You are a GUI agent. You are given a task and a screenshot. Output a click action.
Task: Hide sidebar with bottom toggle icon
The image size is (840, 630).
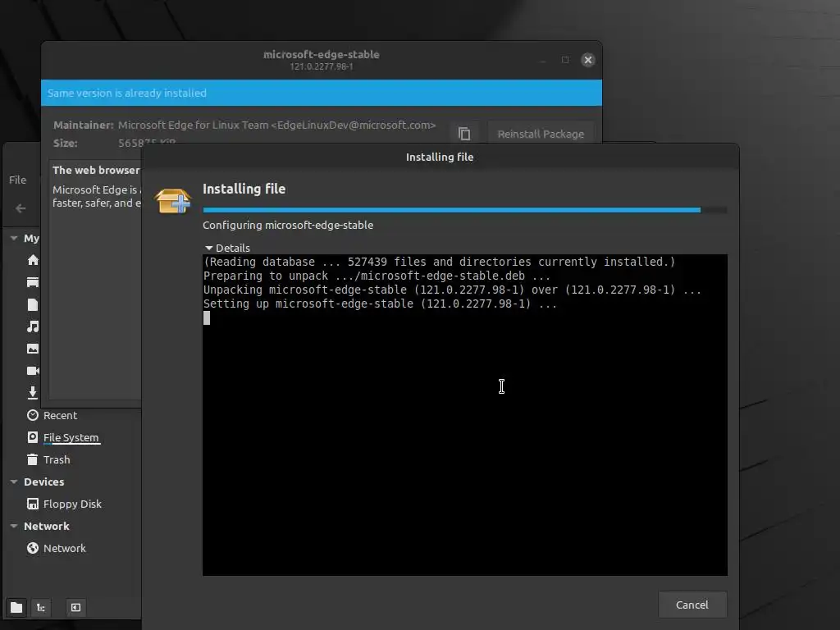(75, 607)
